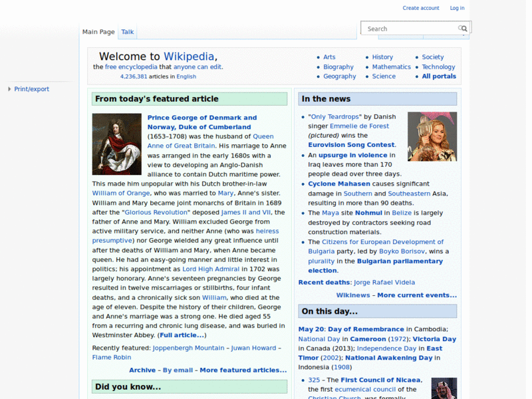Click the On this day portrait thumbnail
Screen dimensions: 532x399
coord(444,388)
